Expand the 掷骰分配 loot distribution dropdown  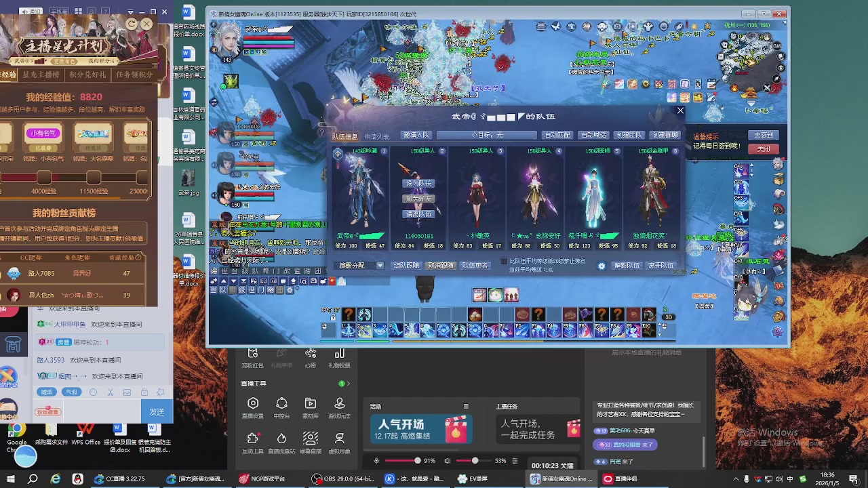pos(380,266)
